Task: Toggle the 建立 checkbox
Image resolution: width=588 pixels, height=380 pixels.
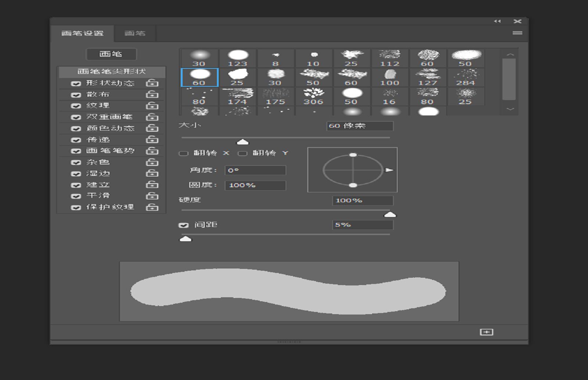Action: (76, 185)
